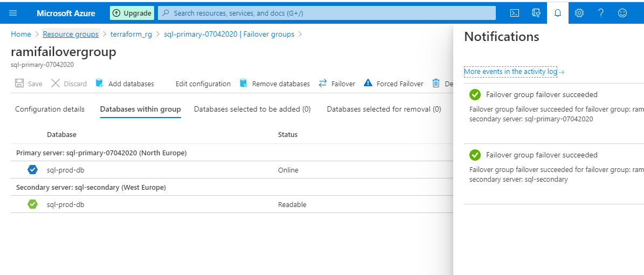The image size is (644, 275).
Task: Click the green checkmark on the sql-secondary notification
Action: point(475,155)
